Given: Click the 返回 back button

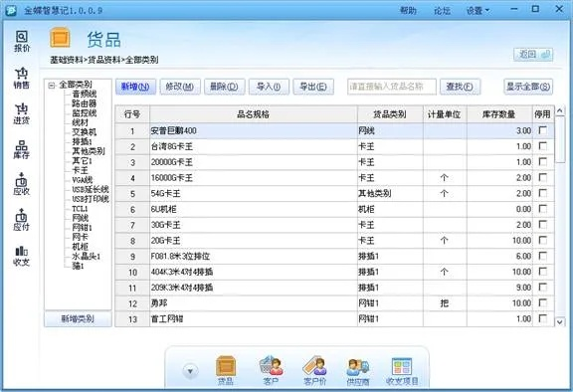Looking at the screenshot, I should pyautogui.click(x=533, y=55).
